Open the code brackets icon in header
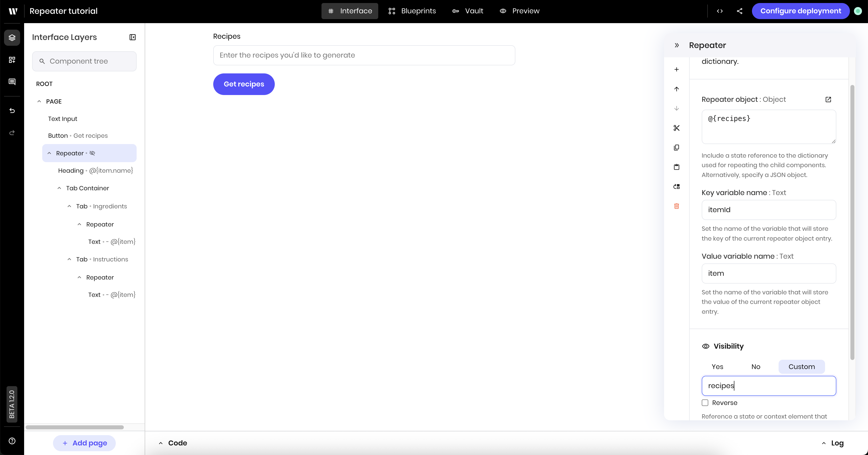The width and height of the screenshot is (868, 455). pyautogui.click(x=720, y=11)
